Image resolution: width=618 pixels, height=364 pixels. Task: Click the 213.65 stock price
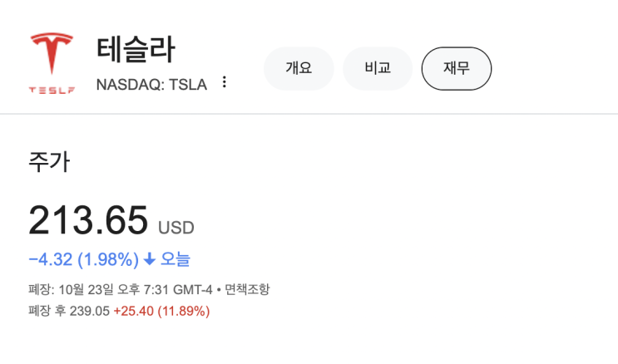pos(88,220)
